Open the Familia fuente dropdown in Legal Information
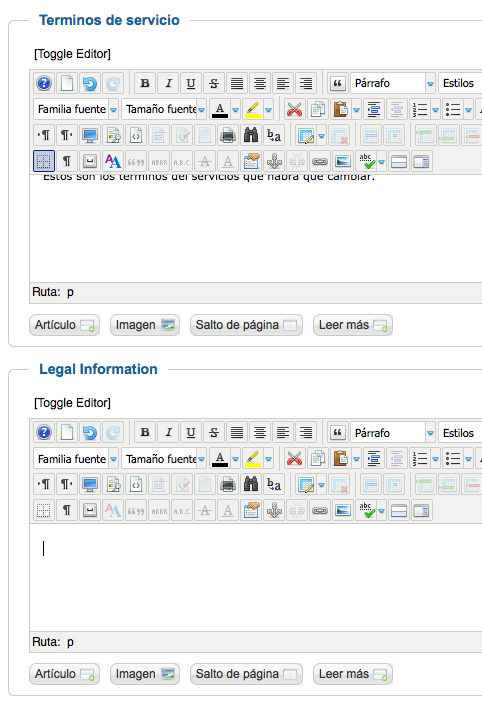The image size is (482, 705). (x=76, y=459)
